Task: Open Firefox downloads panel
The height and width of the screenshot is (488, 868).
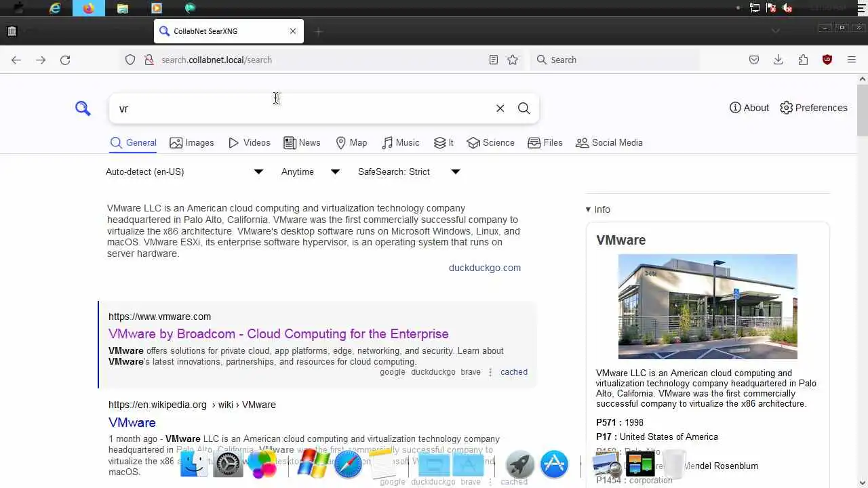Action: pos(778,60)
